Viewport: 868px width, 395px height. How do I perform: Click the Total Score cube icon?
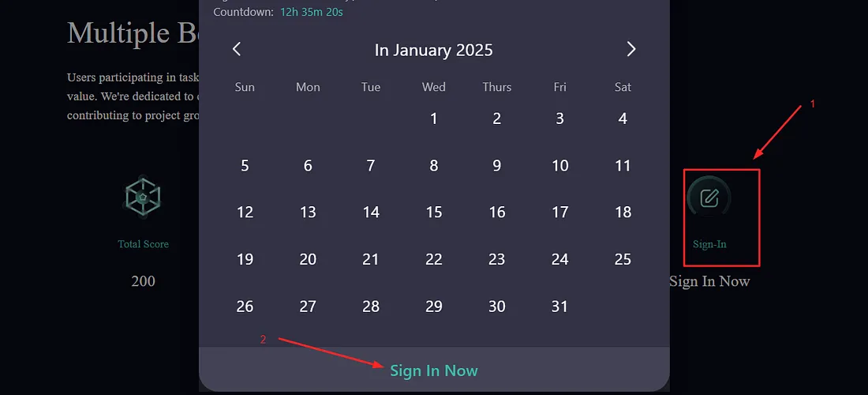(143, 197)
